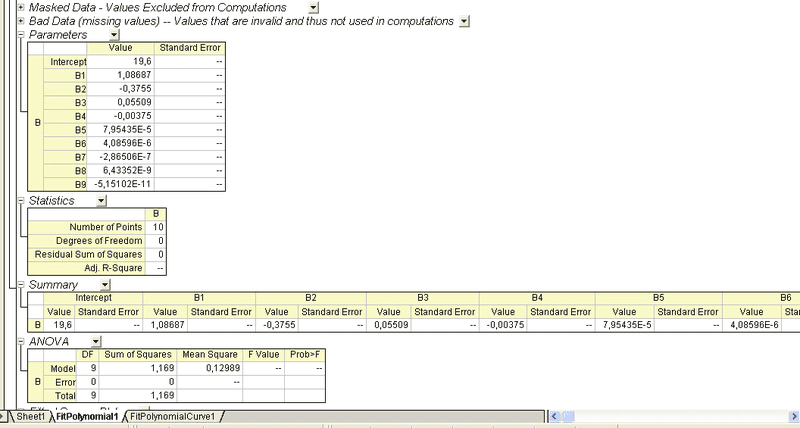This screenshot has height=428, width=800.
Task: Expand the Masked Data section
Action: pos(21,7)
